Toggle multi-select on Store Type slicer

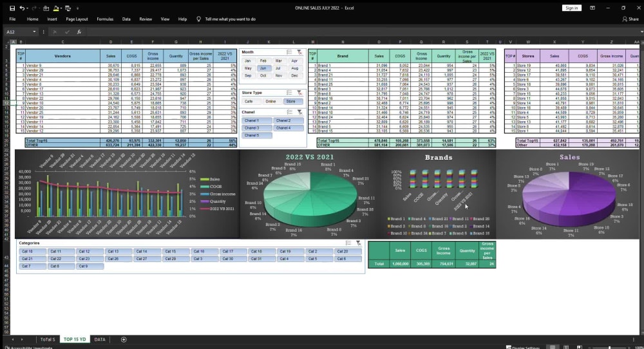[289, 93]
